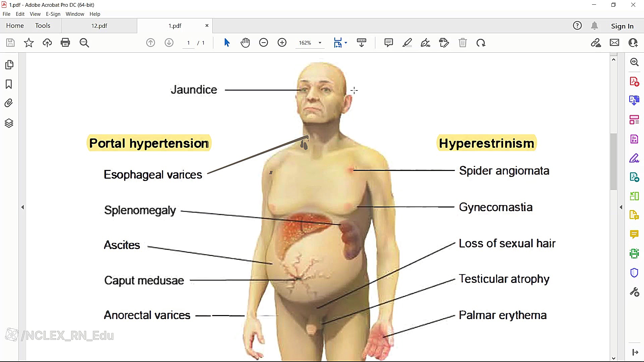Show the Layers panel
The width and height of the screenshot is (644, 362).
[9, 123]
